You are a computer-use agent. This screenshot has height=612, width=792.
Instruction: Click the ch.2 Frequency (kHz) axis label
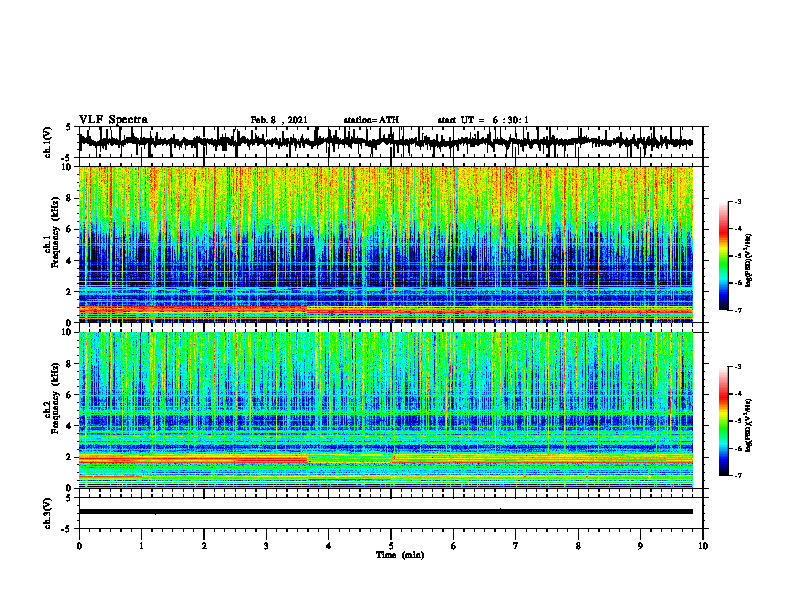(52, 398)
